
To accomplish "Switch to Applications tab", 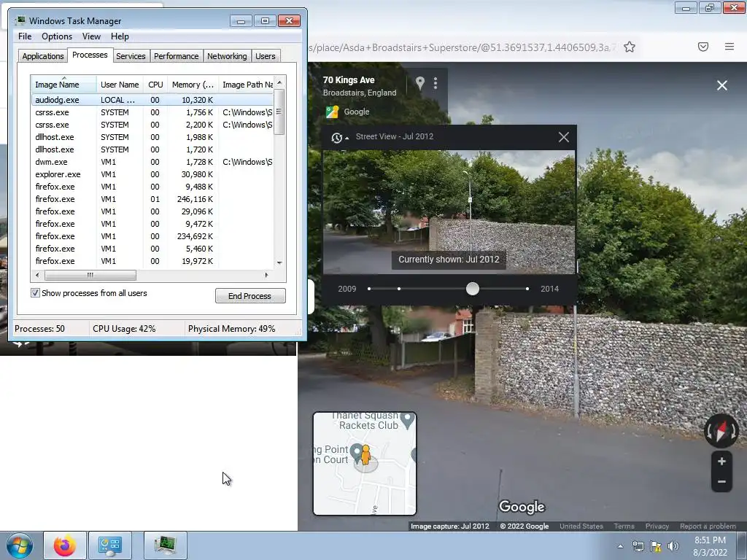I will coord(43,56).
